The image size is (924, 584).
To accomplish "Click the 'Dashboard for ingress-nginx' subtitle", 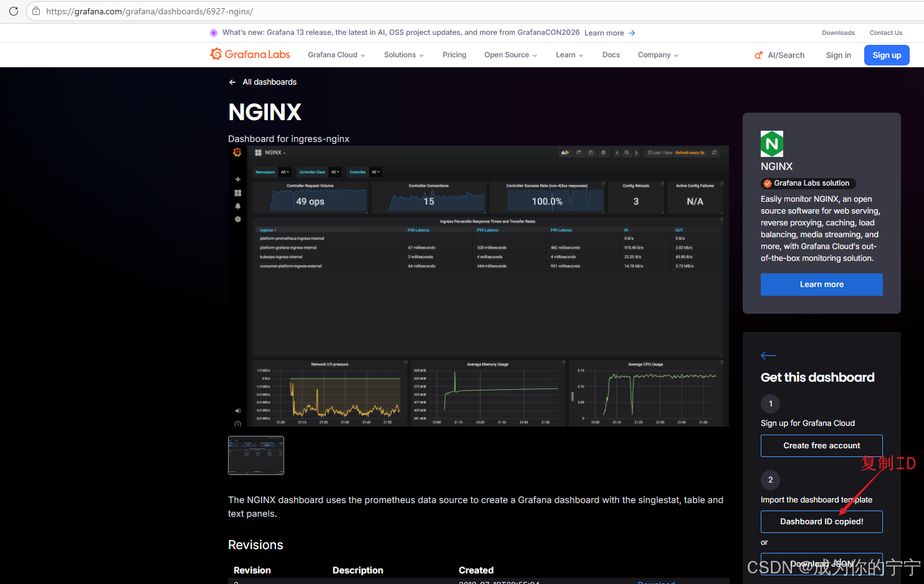I will pos(288,139).
